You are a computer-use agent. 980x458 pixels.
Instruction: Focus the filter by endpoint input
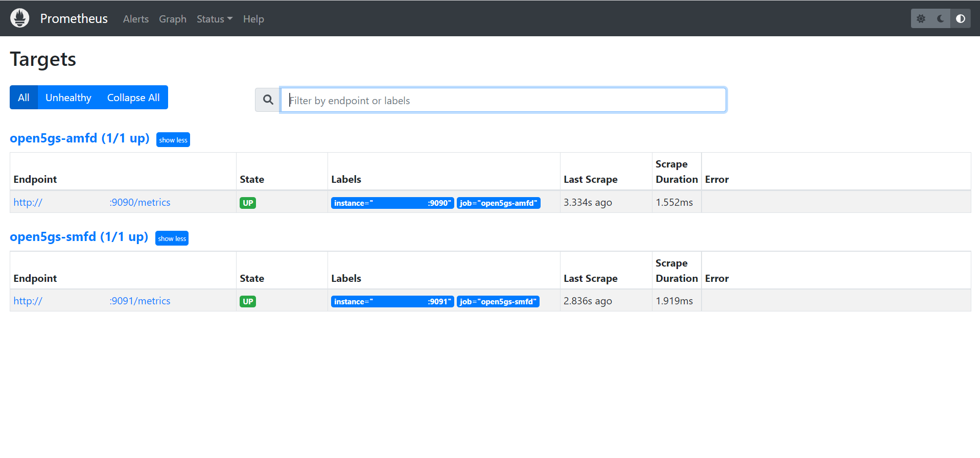point(503,100)
